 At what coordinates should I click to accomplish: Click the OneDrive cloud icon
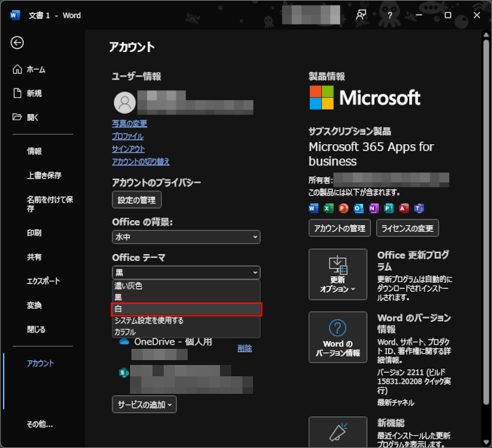(x=124, y=342)
